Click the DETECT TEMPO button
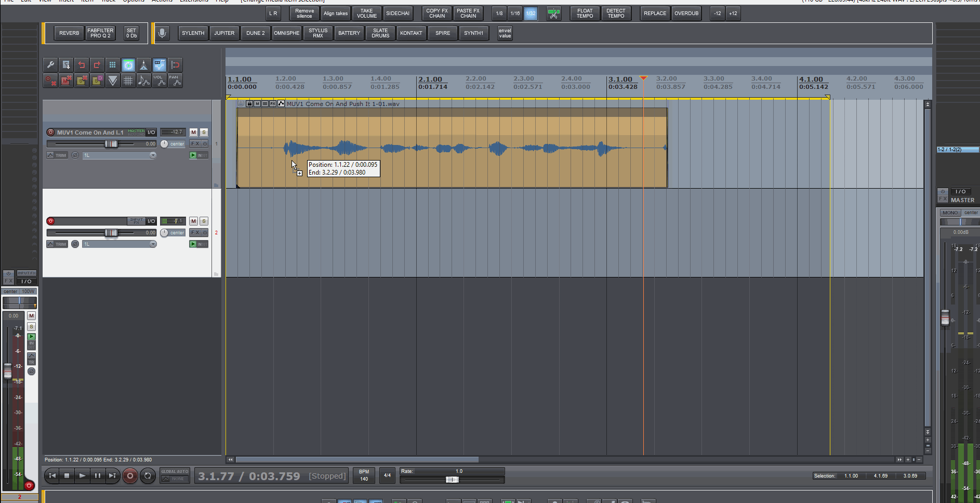 [x=616, y=14]
